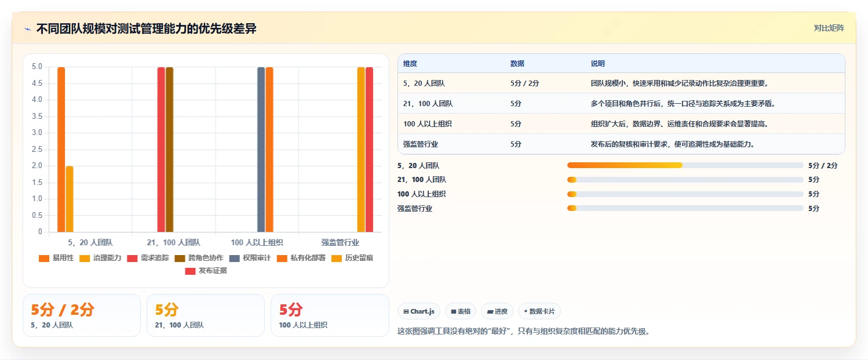Click the x-axis label 21，100 人团队
This screenshot has height=360, width=868.
click(x=173, y=242)
